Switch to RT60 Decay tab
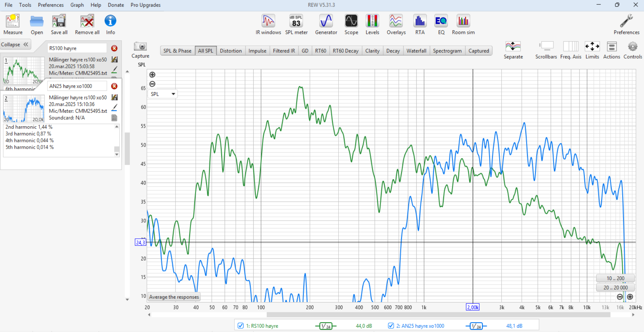 (346, 51)
